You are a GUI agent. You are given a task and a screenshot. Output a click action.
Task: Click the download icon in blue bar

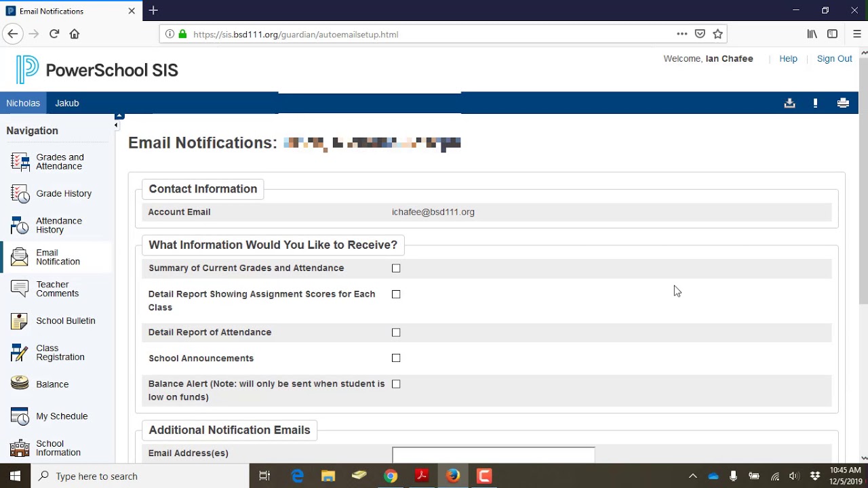point(789,103)
